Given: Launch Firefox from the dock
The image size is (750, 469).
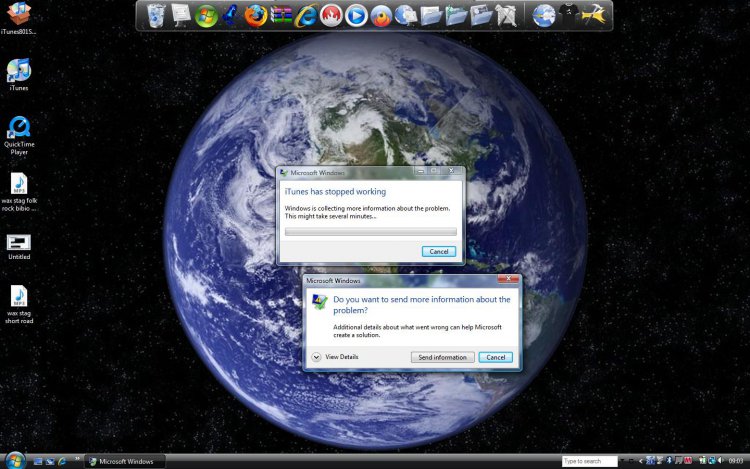Looking at the screenshot, I should pyautogui.click(x=256, y=16).
